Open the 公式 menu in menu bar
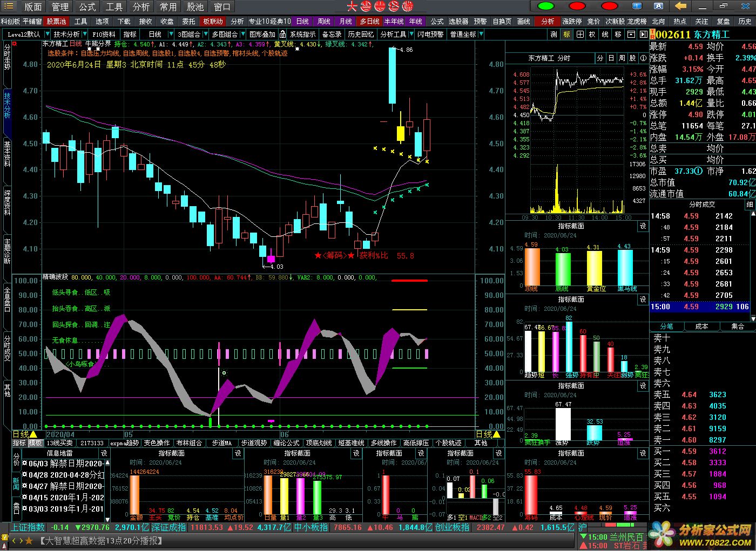The image size is (756, 551). [87, 6]
